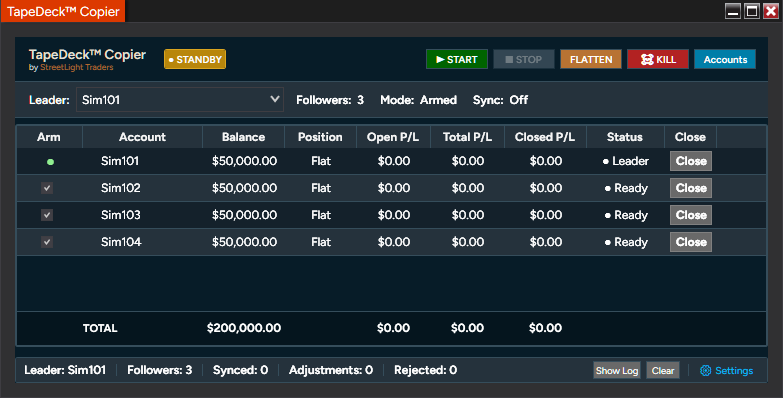Close the Sim101 position
The height and width of the screenshot is (398, 783).
[691, 161]
